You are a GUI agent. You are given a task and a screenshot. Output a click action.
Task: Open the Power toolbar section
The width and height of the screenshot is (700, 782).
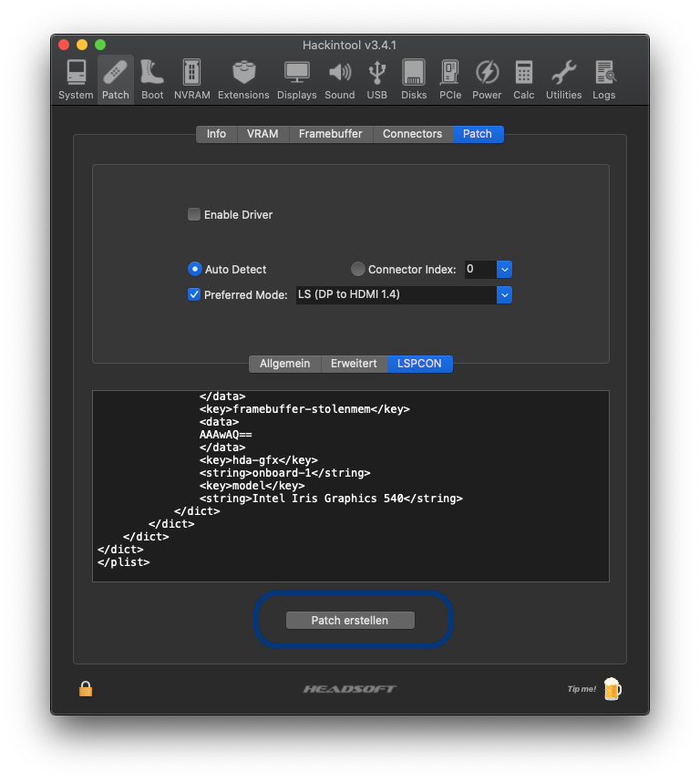(x=487, y=80)
